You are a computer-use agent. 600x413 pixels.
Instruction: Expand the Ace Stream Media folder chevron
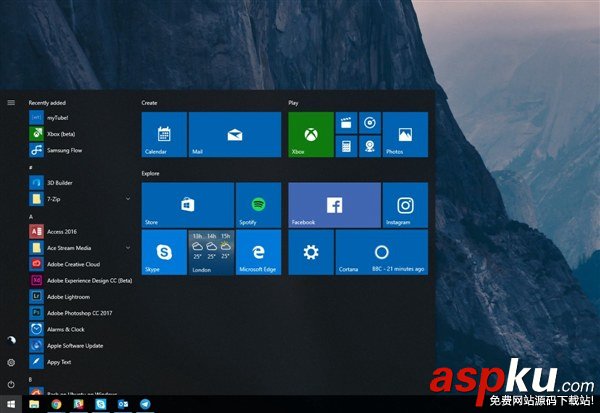tap(128, 248)
